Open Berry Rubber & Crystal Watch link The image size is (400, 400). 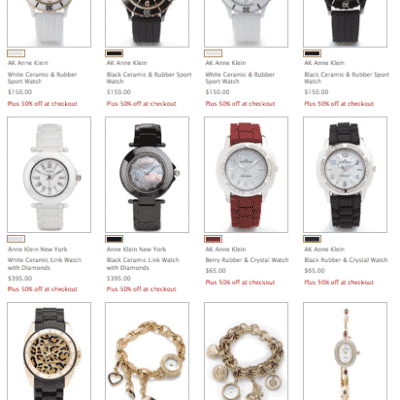pyautogui.click(x=247, y=260)
